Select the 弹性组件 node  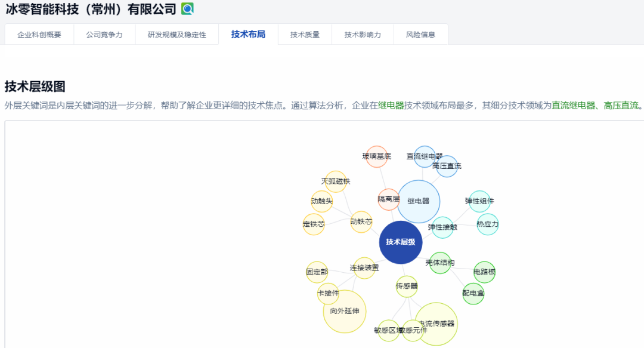pyautogui.click(x=479, y=201)
